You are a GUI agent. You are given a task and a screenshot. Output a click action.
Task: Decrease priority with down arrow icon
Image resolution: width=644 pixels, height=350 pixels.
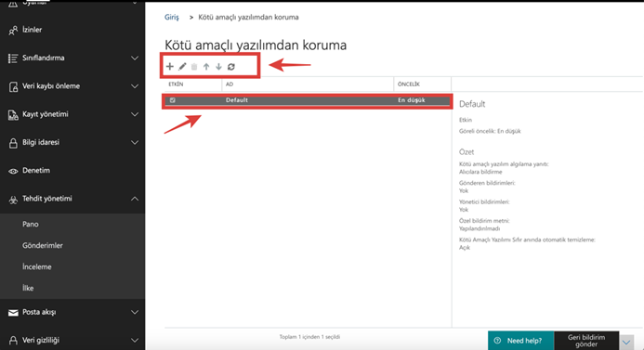(x=218, y=67)
